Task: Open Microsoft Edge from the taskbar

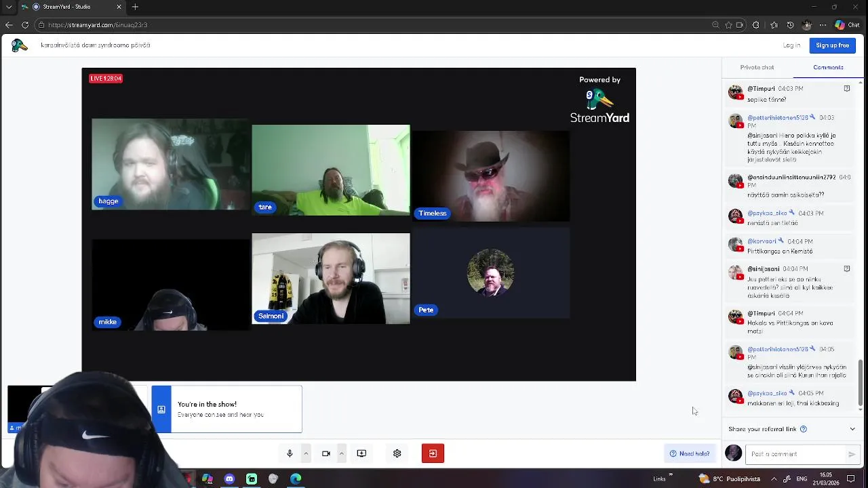Action: coord(296,479)
